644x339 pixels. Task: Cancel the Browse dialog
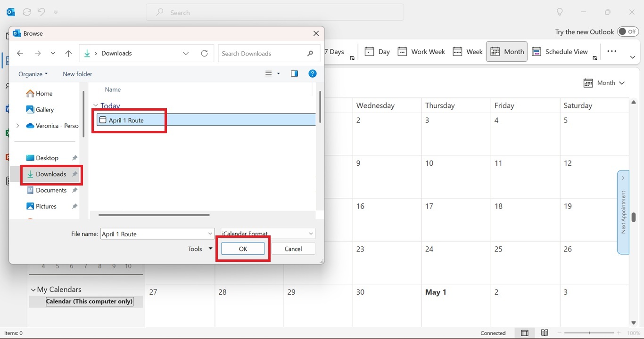(293, 249)
